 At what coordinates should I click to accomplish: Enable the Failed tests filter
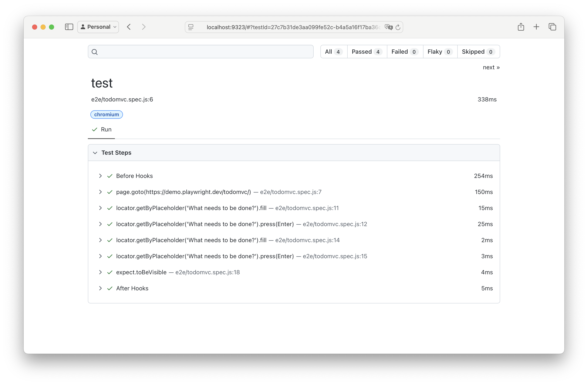(404, 52)
